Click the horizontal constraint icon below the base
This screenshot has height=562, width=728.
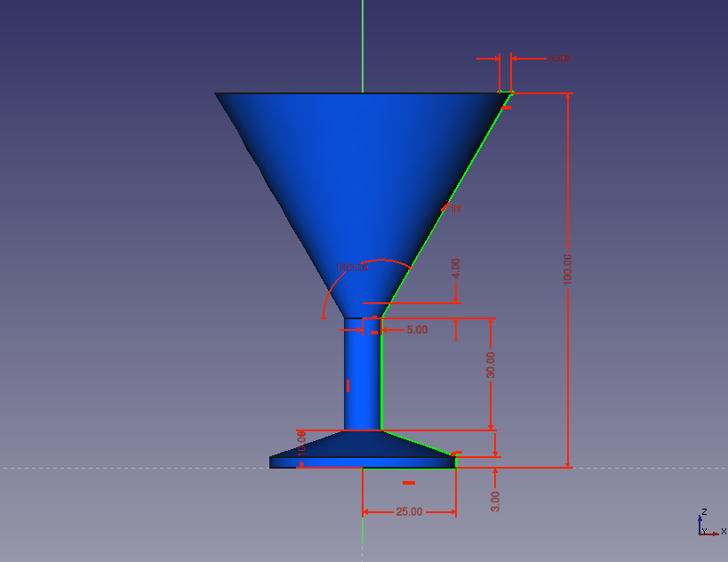coord(409,483)
